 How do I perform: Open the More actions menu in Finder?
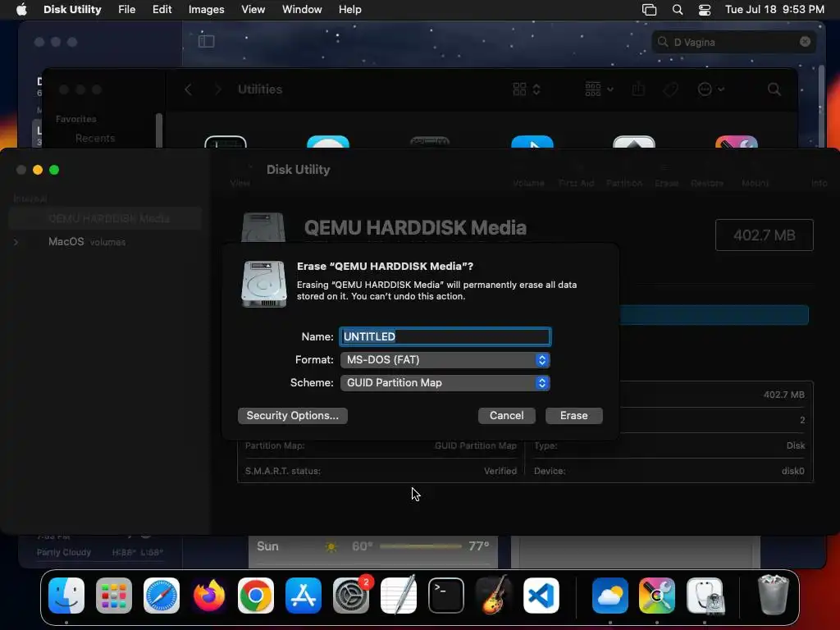coord(711,89)
